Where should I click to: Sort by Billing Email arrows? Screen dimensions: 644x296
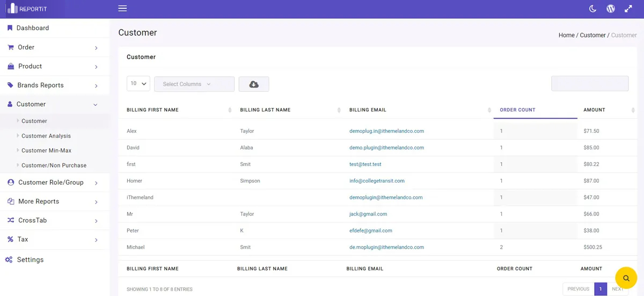click(x=488, y=110)
